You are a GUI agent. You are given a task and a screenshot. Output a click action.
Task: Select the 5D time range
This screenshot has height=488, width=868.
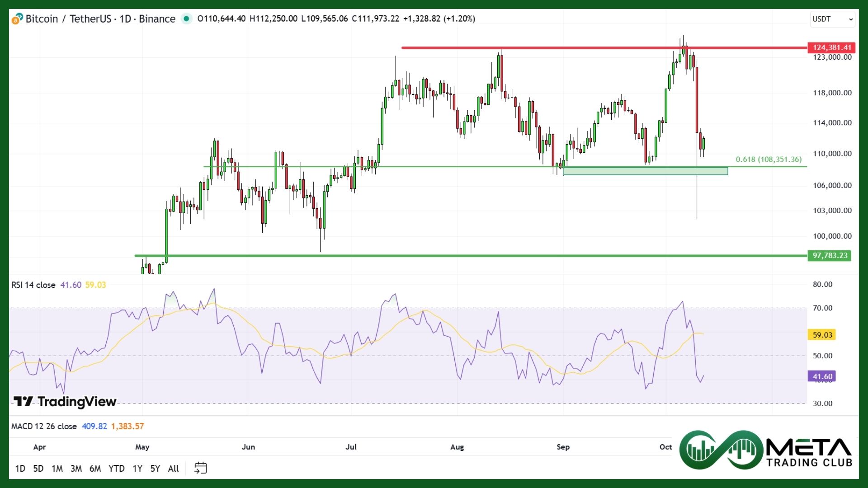pyautogui.click(x=38, y=469)
